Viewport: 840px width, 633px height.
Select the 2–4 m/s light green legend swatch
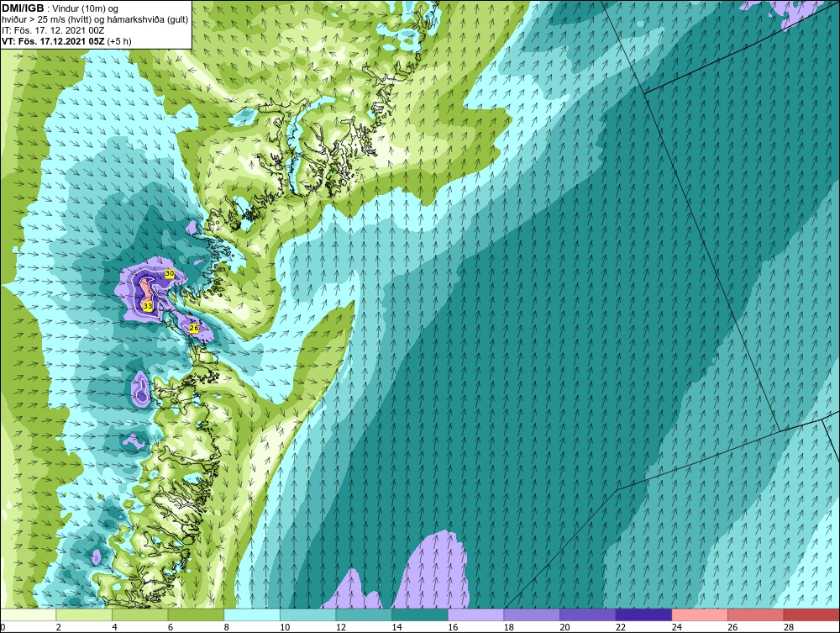pyautogui.click(x=84, y=615)
